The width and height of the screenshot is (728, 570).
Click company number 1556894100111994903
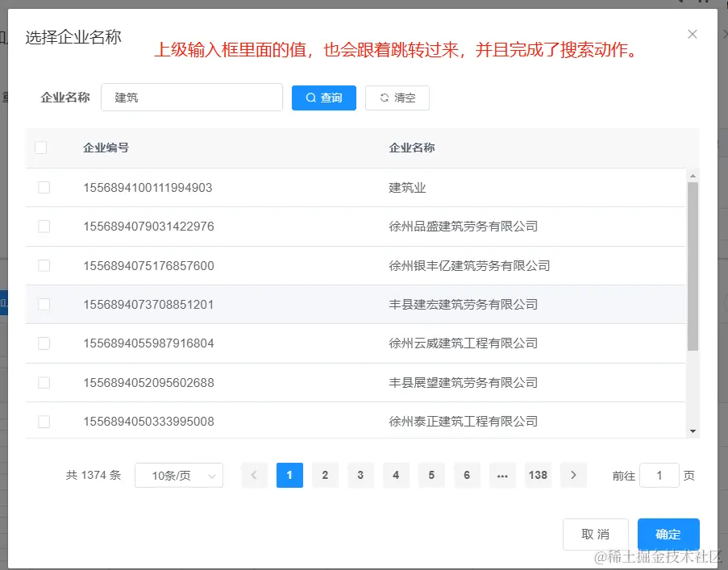pos(148,188)
